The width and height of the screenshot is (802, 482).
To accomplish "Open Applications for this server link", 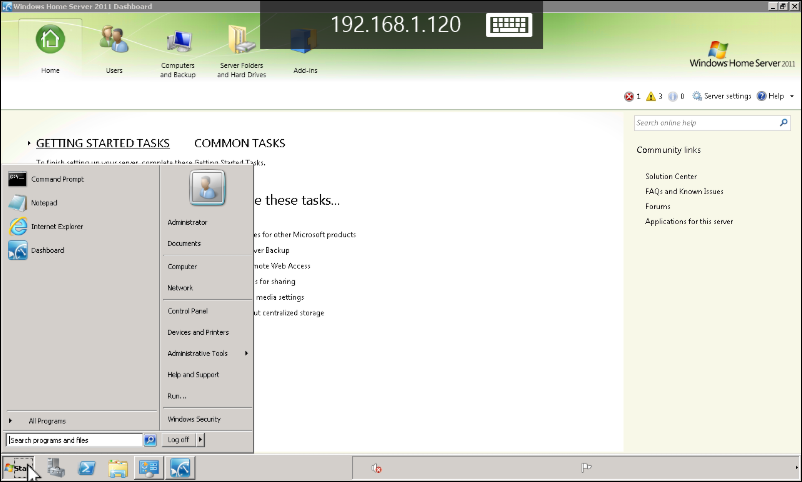I will (x=689, y=222).
